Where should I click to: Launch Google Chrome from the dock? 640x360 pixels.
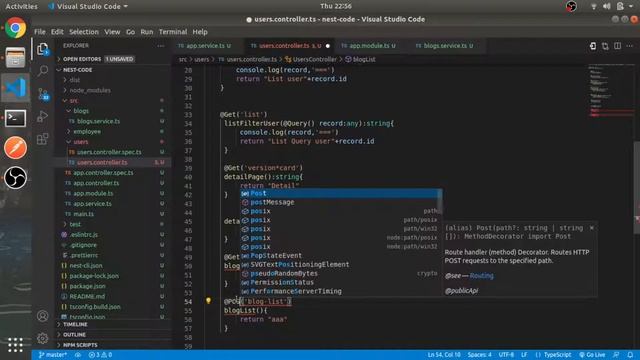pyautogui.click(x=16, y=28)
